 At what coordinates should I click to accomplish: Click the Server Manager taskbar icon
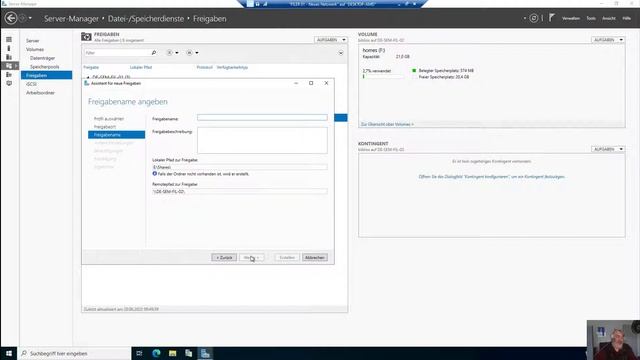coord(205,353)
